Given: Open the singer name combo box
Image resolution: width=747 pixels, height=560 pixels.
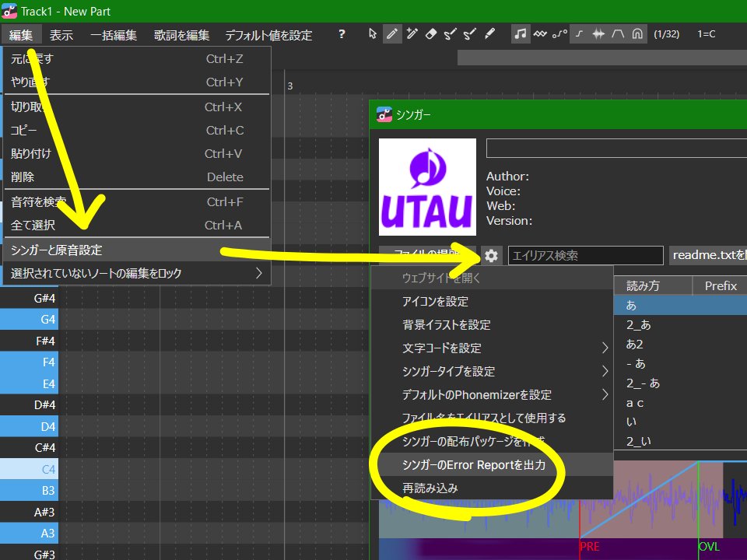Looking at the screenshot, I should (616, 148).
